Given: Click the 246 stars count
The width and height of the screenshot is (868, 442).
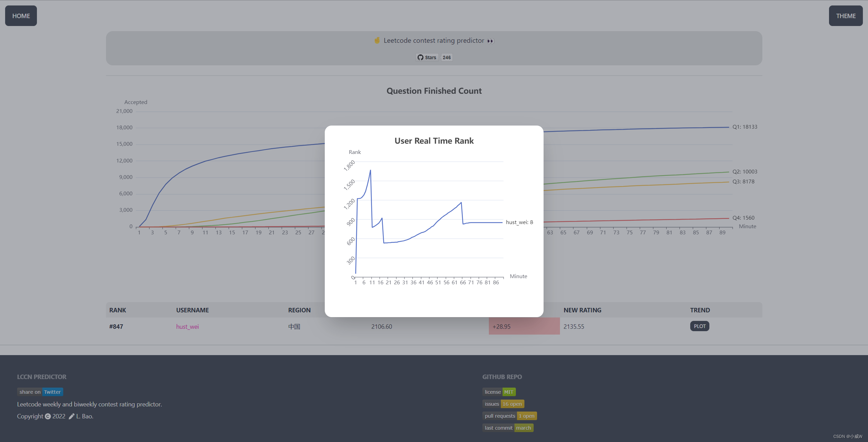Looking at the screenshot, I should [x=446, y=57].
